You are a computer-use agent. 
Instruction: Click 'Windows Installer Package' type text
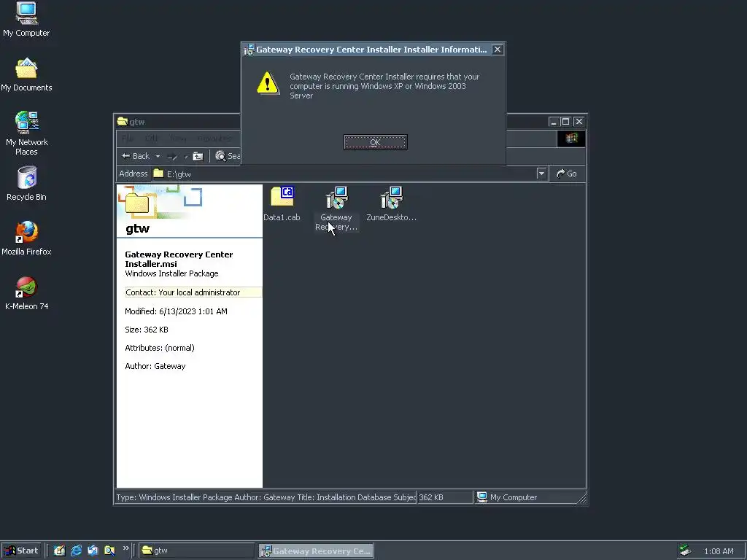coord(171,273)
